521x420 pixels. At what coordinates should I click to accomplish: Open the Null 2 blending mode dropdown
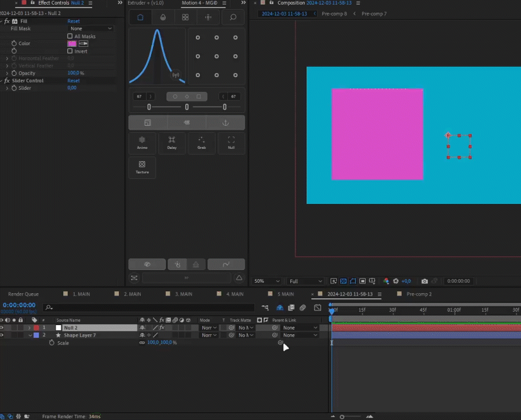pos(209,328)
